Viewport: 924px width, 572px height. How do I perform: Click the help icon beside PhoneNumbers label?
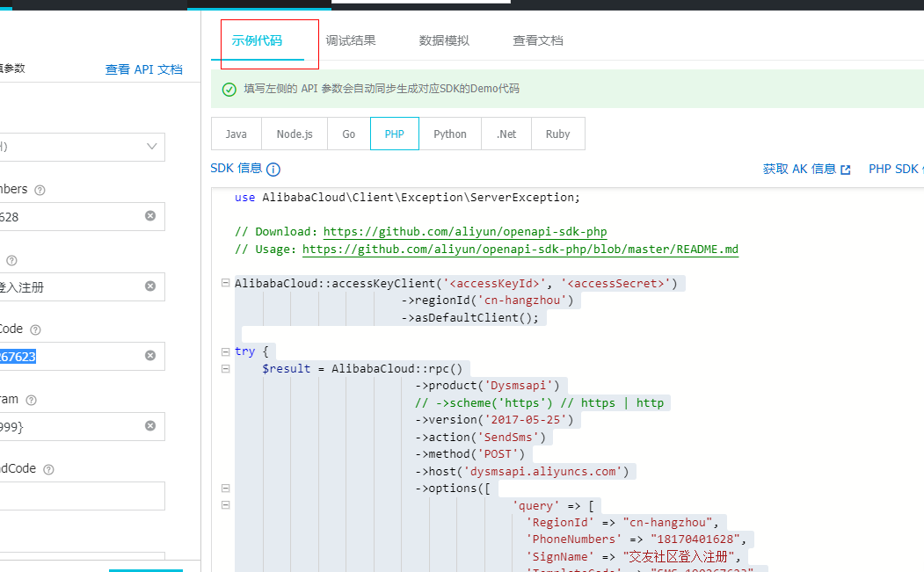pos(40,190)
